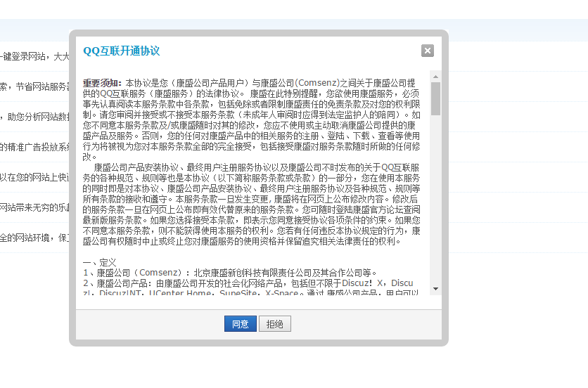This screenshot has height=388, width=588.
Task: Click the QQ互联开通协议 dialog title
Action: click(x=122, y=51)
